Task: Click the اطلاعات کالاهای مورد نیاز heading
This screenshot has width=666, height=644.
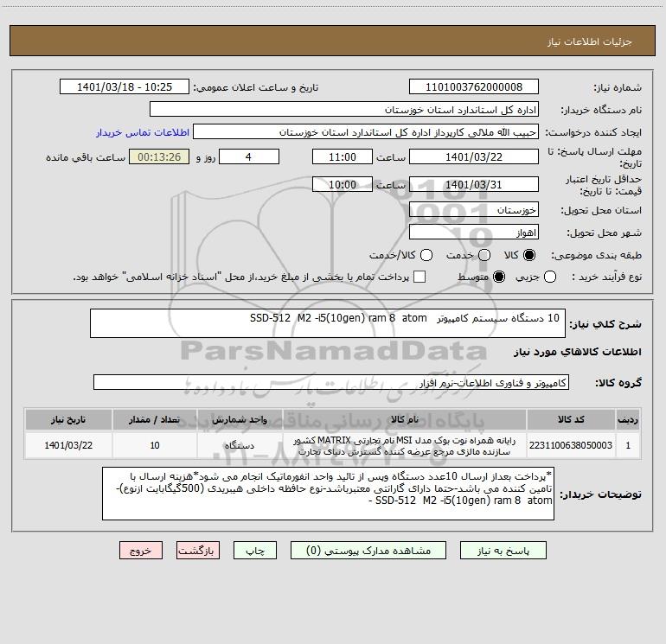Action: pos(577,352)
